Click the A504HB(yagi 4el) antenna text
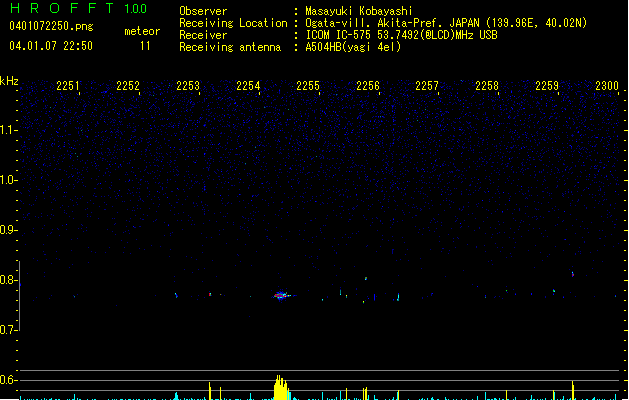This screenshot has width=629, height=400. click(x=353, y=47)
